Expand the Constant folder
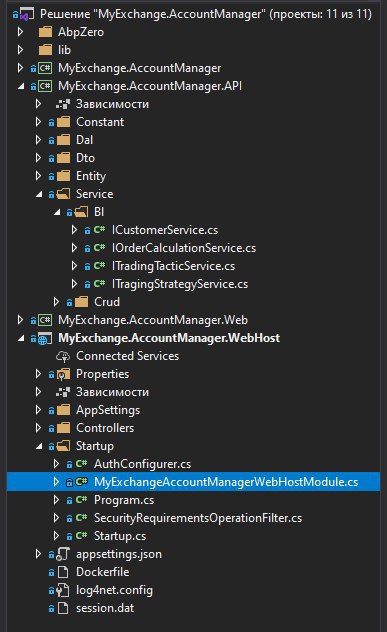 pos(38,122)
